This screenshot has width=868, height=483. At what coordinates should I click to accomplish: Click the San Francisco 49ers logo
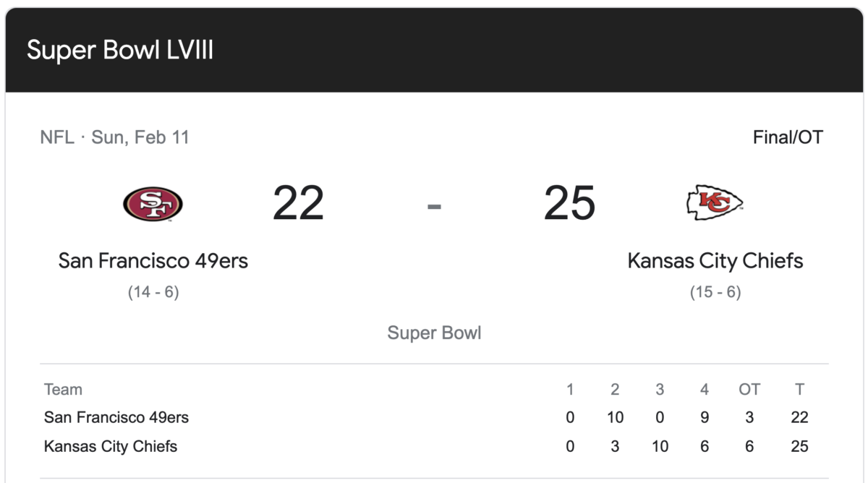[153, 204]
